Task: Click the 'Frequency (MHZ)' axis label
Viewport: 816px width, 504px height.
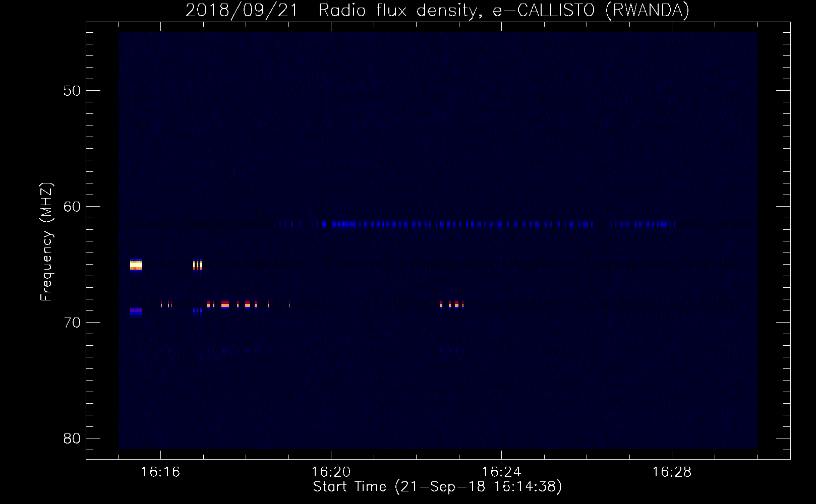Action: coord(46,242)
